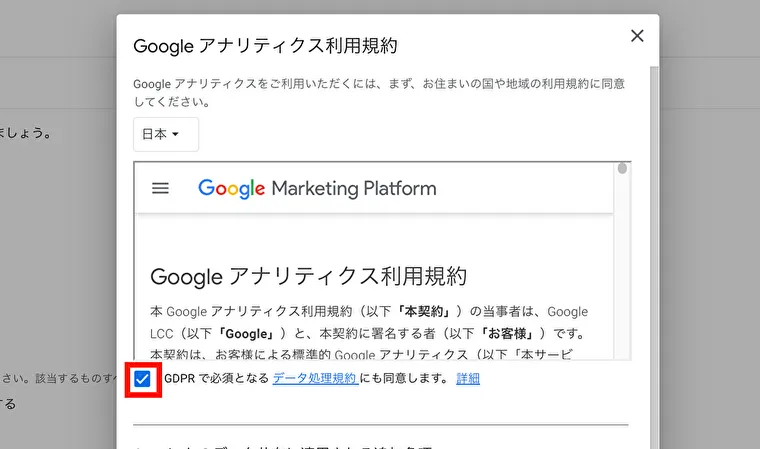Close the Google Analytics terms dialog

637,35
